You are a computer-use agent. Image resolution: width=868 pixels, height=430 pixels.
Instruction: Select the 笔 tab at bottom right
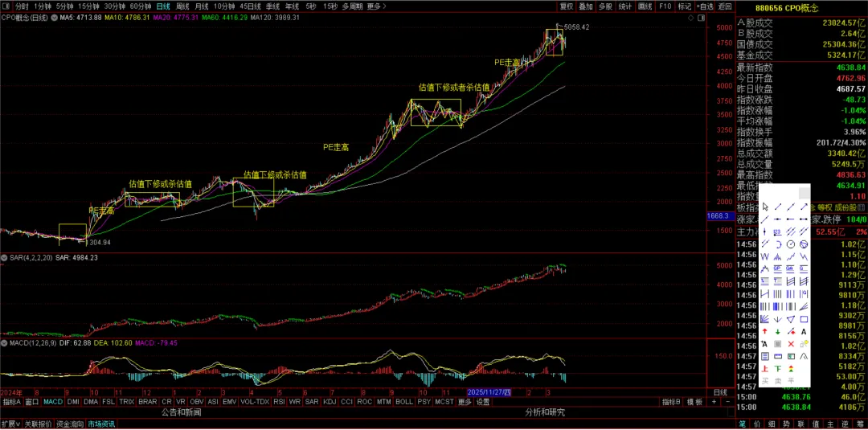(x=743, y=424)
